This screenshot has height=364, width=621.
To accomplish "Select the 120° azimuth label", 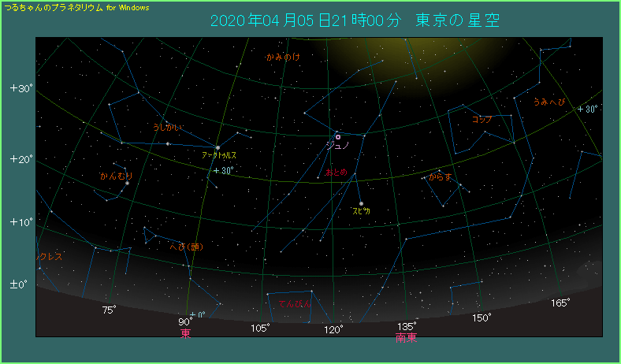I will pos(334,329).
